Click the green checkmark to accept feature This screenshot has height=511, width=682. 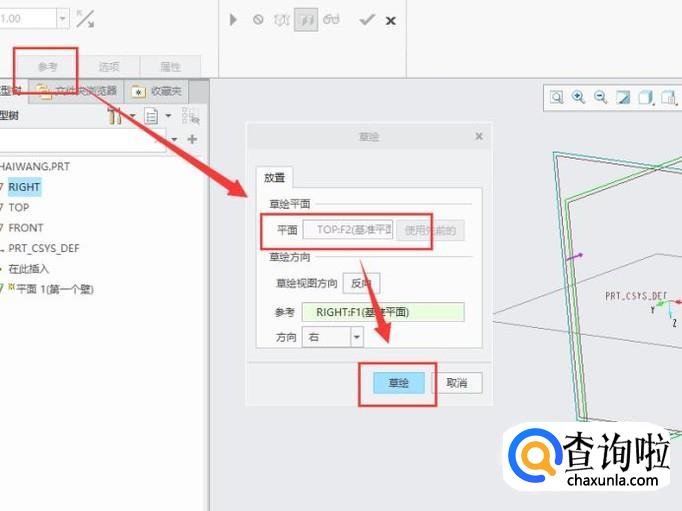(x=367, y=20)
